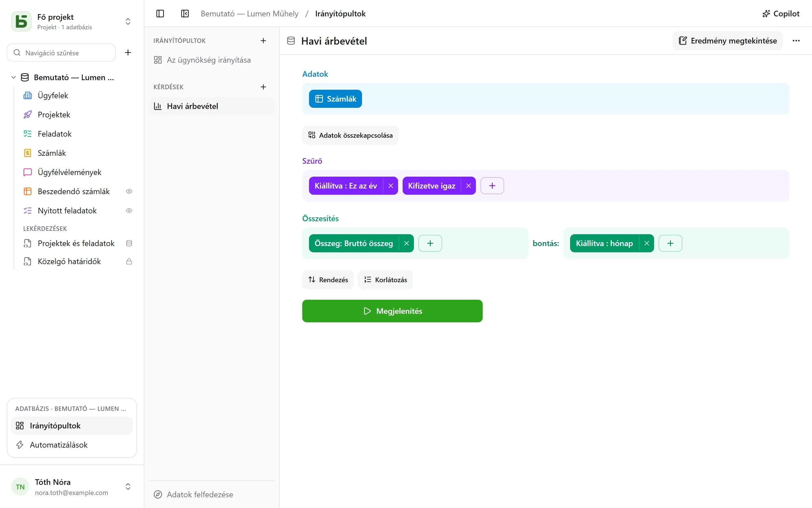Open 'Az ügynökség irányítása' dashboard
This screenshot has width=812, height=508.
[211, 60]
